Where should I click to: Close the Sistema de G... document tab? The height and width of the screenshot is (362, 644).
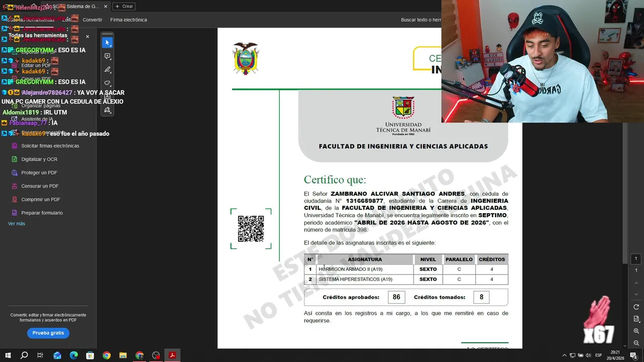[106, 6]
